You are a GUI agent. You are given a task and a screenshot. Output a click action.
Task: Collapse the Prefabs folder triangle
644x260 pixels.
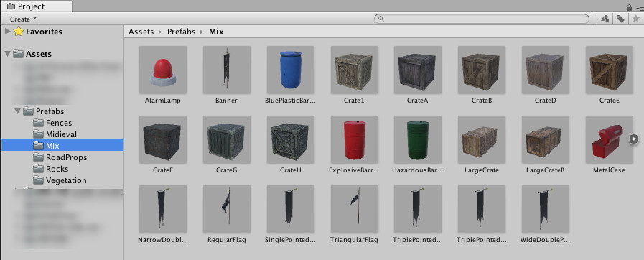click(x=18, y=111)
